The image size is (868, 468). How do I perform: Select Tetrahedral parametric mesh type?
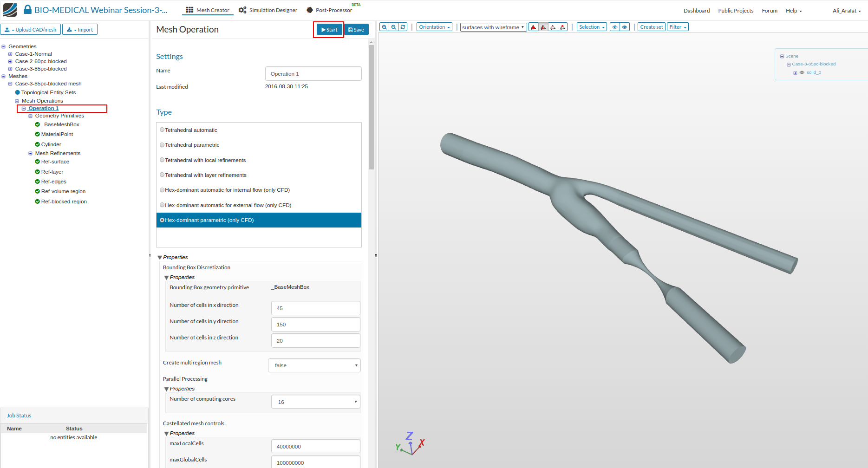click(x=162, y=145)
